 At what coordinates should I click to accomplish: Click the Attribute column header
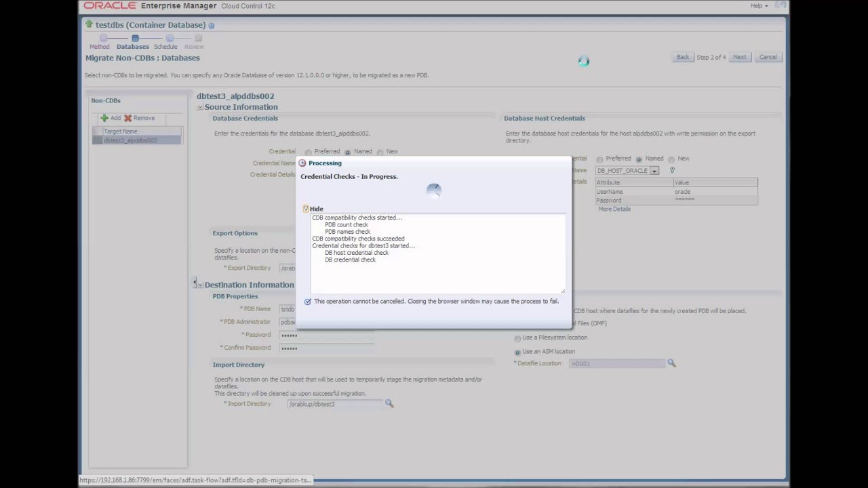[x=634, y=182]
